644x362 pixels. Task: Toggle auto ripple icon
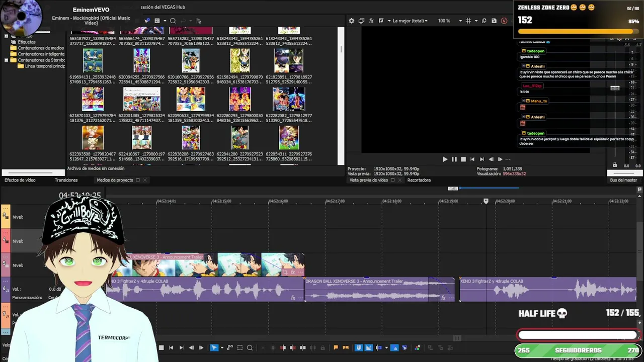tap(379, 347)
